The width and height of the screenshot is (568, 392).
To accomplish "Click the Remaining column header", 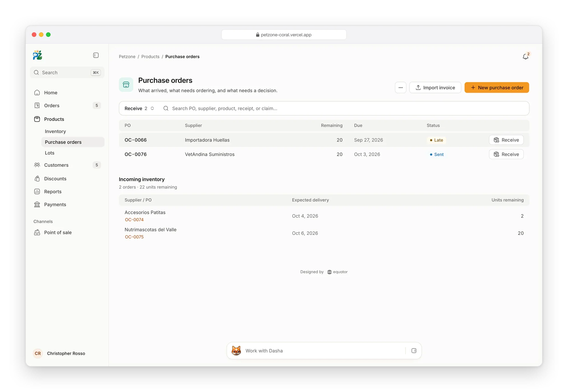I will [332, 126].
